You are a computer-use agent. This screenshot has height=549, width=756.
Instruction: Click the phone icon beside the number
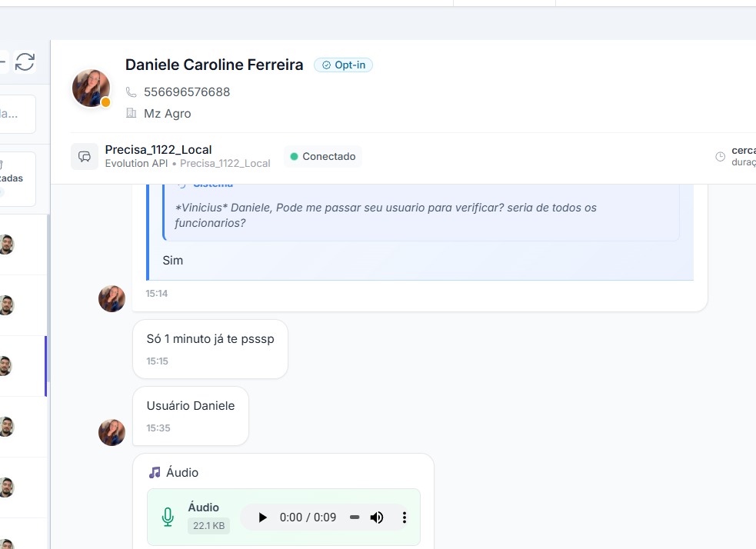(131, 92)
